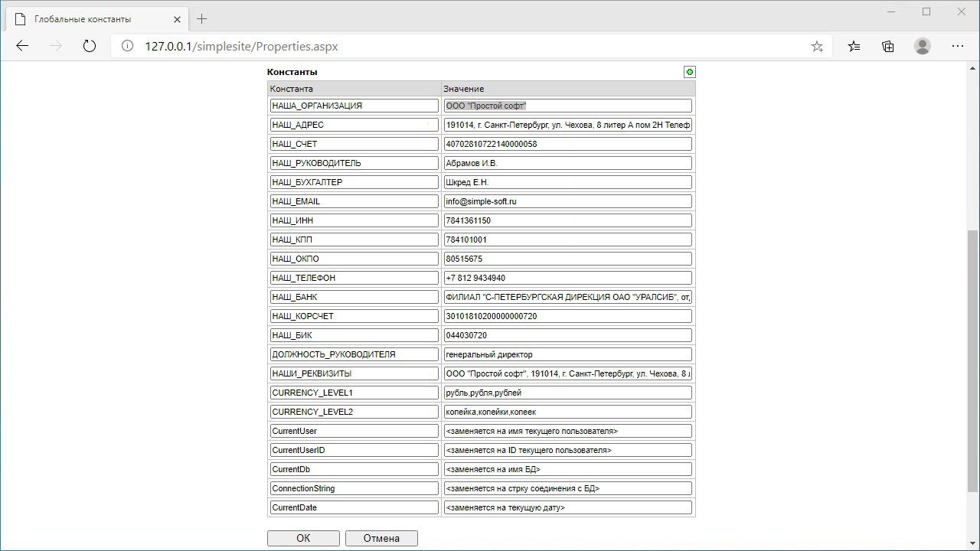Edit the CurrentUserID constant name field
980x551 pixels.
[354, 450]
